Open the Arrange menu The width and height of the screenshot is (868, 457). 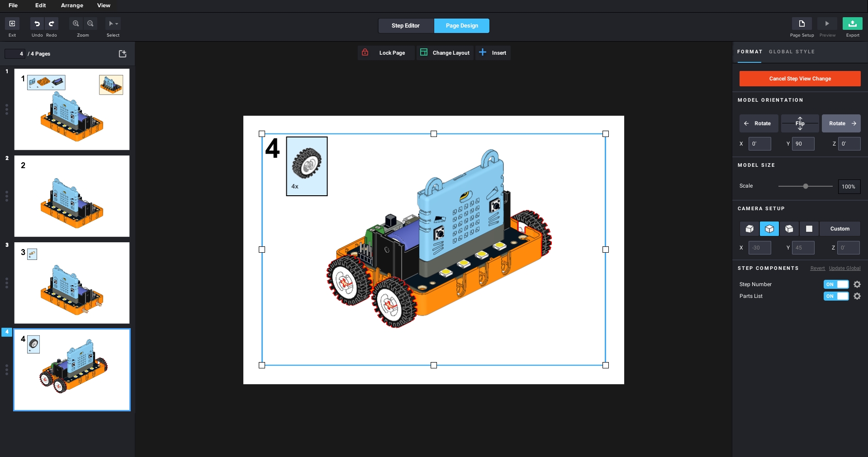(x=72, y=5)
